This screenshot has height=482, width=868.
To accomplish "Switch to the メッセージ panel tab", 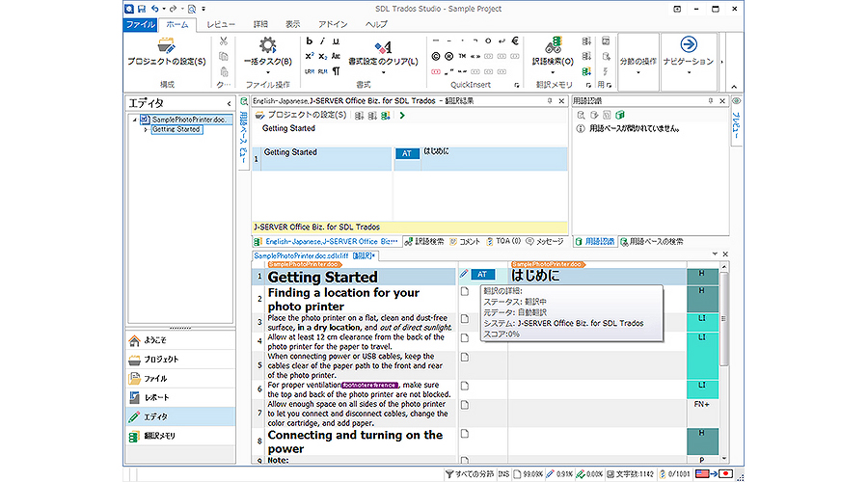I will click(x=545, y=242).
